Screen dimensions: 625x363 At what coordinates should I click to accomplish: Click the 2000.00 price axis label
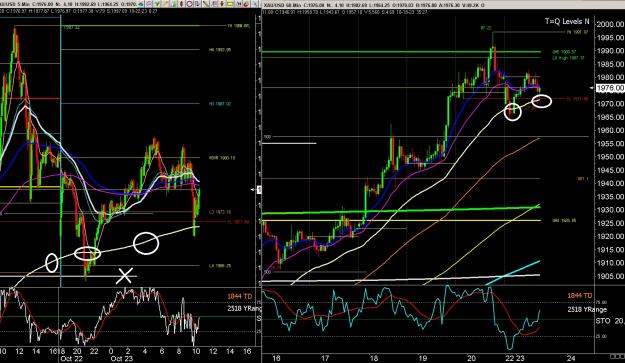[610, 24]
